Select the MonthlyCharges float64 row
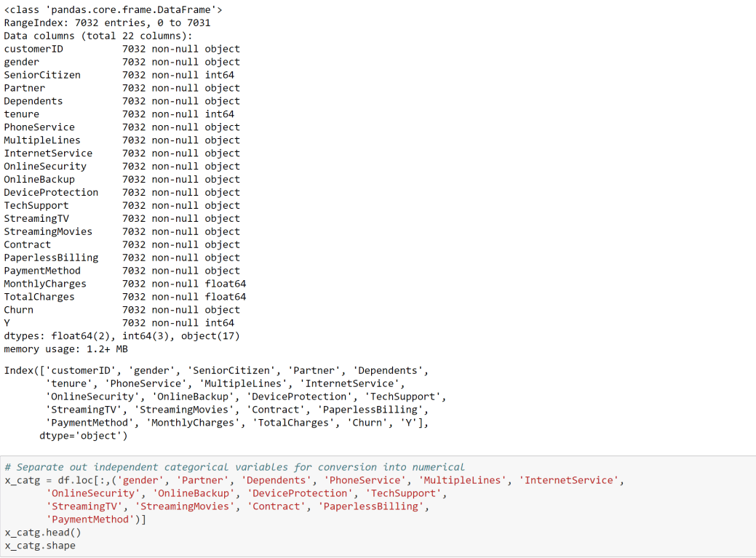Screen dimensions: 756x558 (x=125, y=283)
